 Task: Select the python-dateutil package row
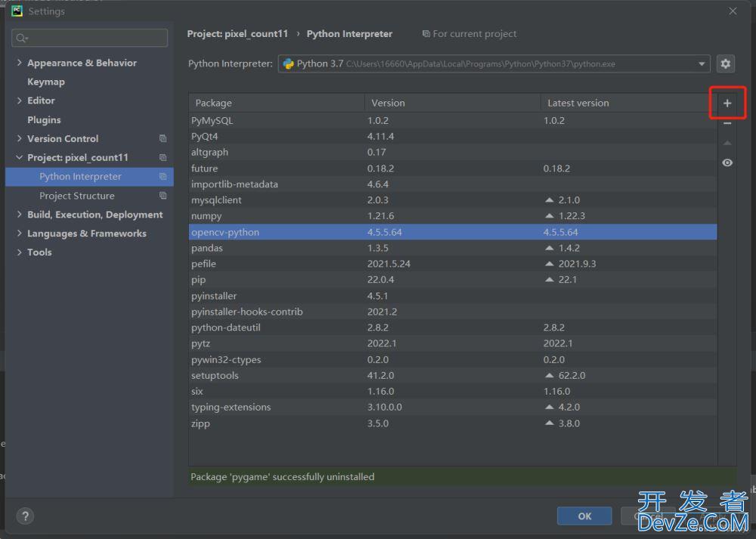click(453, 327)
